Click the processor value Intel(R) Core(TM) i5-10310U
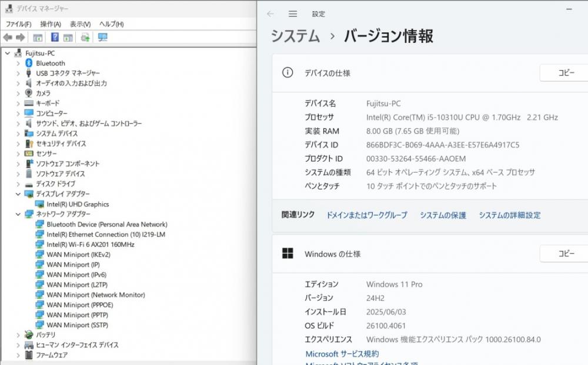The height and width of the screenshot is (365, 588). (x=462, y=117)
